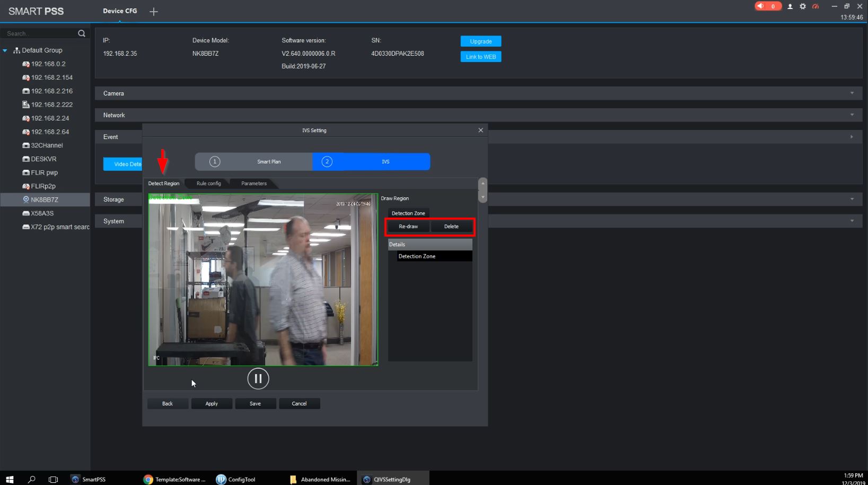868x485 pixels.
Task: Open the settings gear icon
Action: tap(803, 6)
